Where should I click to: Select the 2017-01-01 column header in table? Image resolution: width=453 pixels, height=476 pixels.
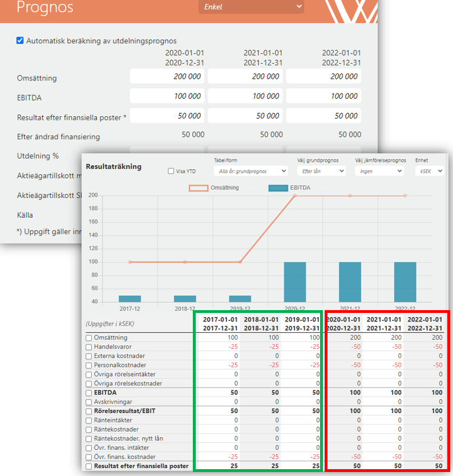pyautogui.click(x=220, y=324)
